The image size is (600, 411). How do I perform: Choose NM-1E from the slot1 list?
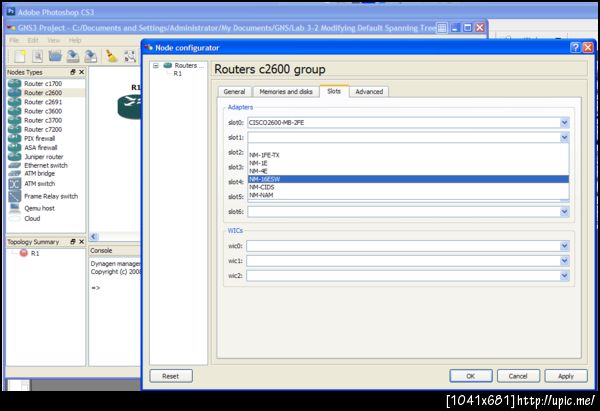coord(408,163)
